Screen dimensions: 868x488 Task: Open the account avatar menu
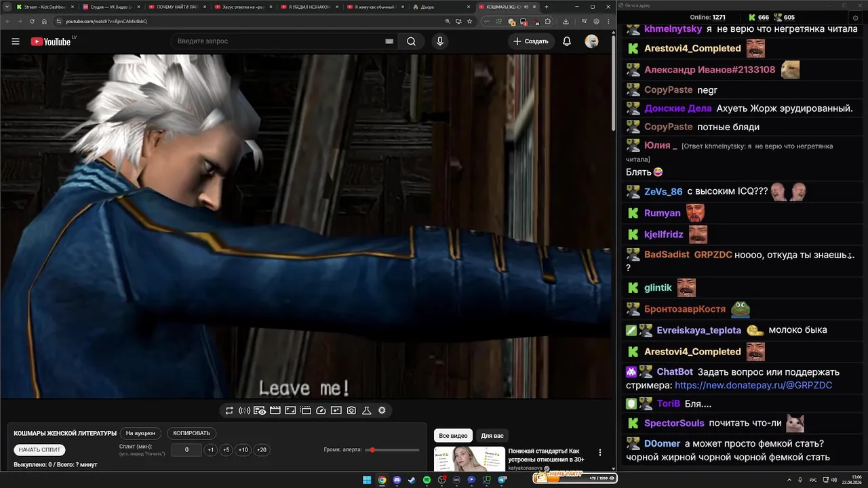(592, 41)
